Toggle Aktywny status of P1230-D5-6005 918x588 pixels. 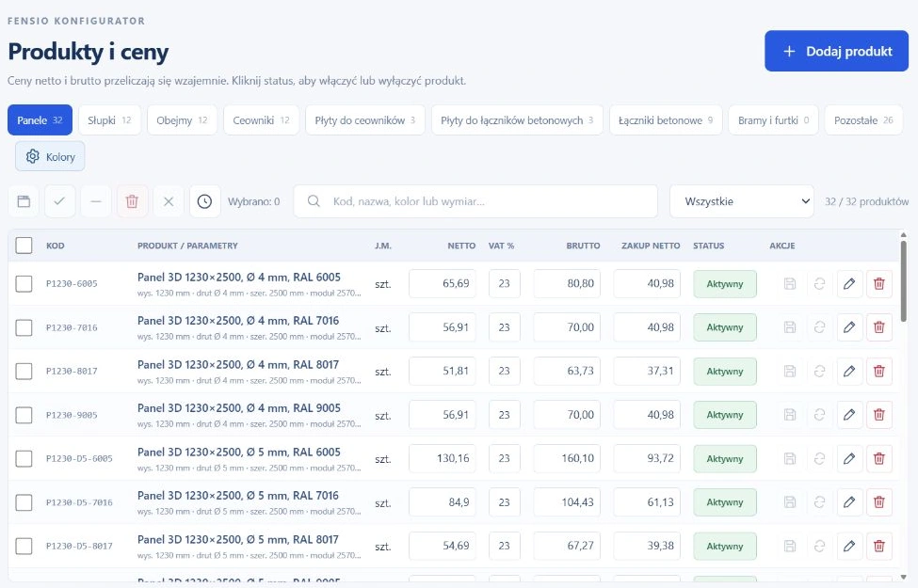tap(725, 459)
